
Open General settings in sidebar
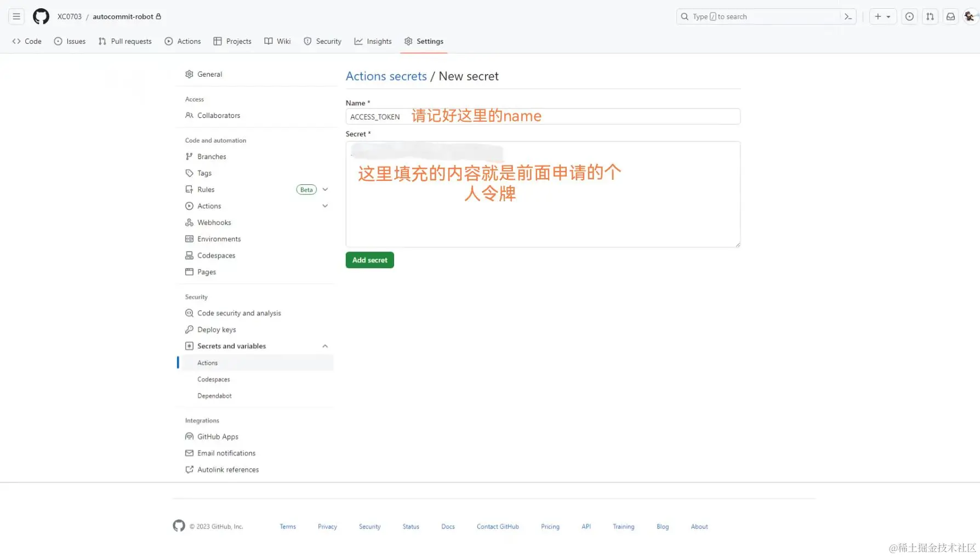[255, 74]
